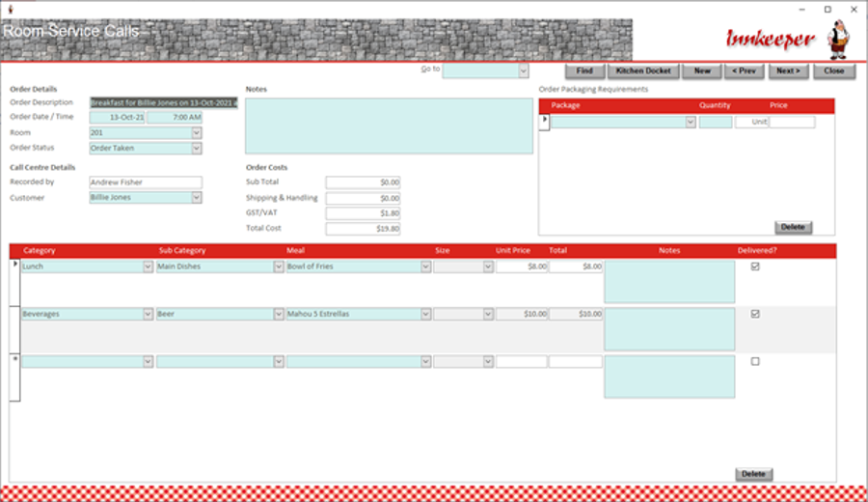Expand the Beer sub category dropdown
The width and height of the screenshot is (868, 502).
(279, 314)
